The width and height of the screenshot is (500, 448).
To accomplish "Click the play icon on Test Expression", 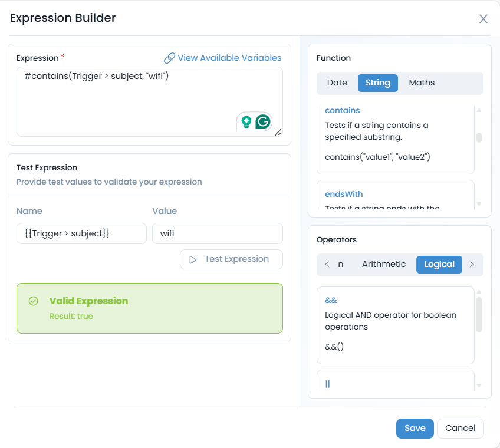I will click(193, 259).
